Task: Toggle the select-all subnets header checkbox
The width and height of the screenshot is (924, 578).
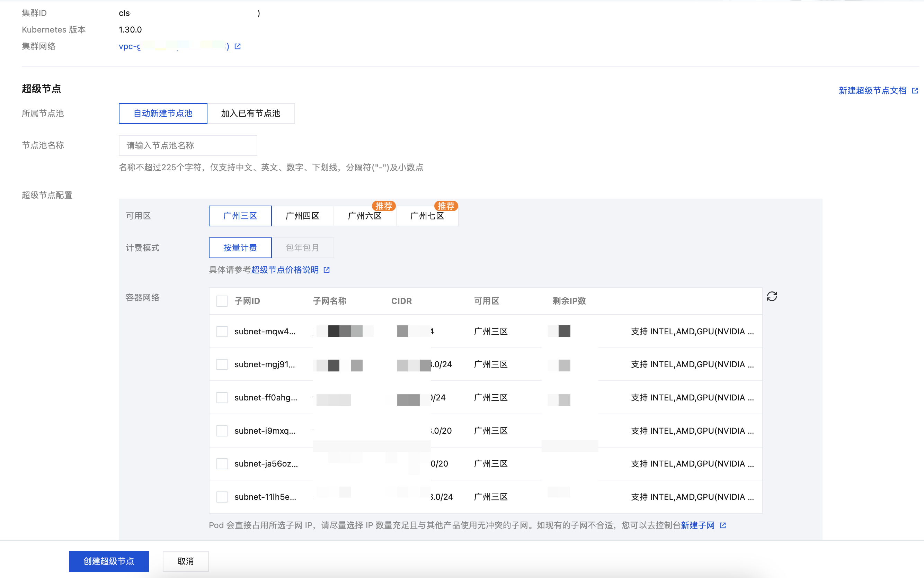Action: pos(222,301)
